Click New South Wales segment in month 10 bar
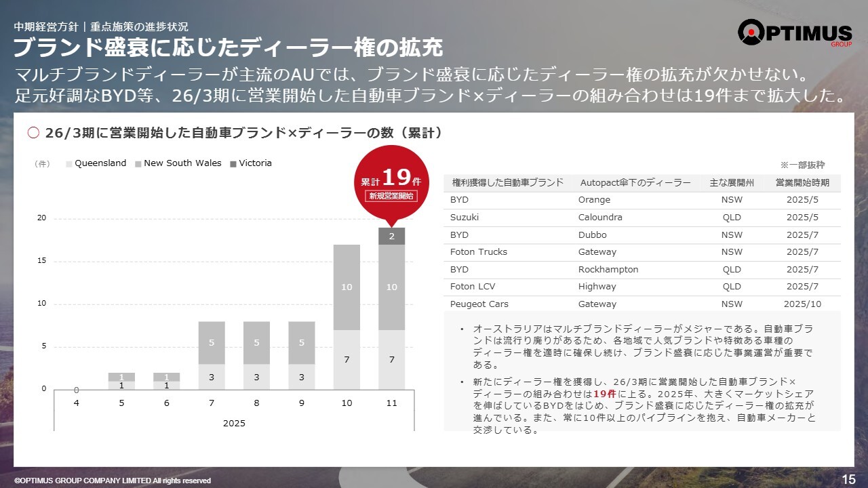The height and width of the screenshot is (488, 868). [x=347, y=287]
